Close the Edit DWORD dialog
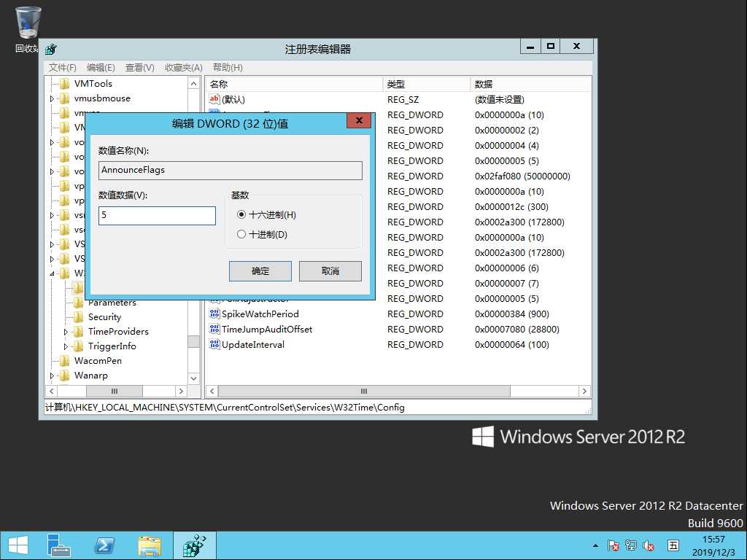This screenshot has height=560, width=747. (359, 120)
